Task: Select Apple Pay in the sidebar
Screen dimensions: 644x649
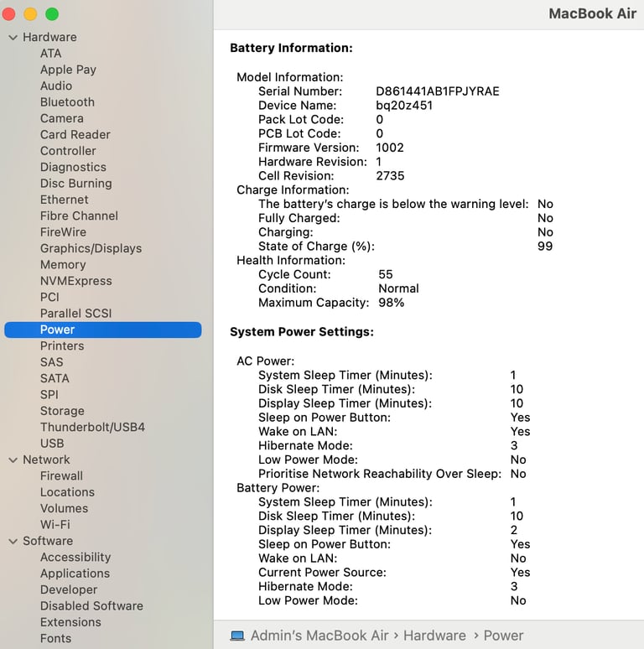Action: [68, 70]
